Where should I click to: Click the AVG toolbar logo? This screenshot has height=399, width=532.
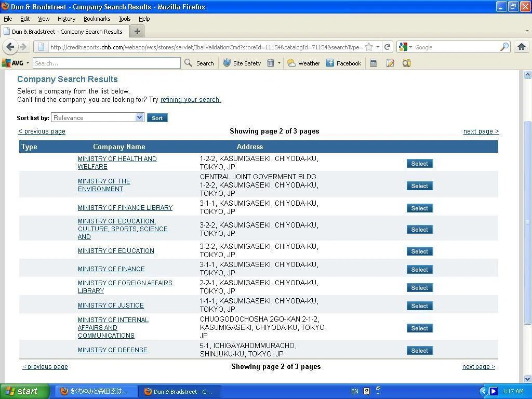(12, 63)
